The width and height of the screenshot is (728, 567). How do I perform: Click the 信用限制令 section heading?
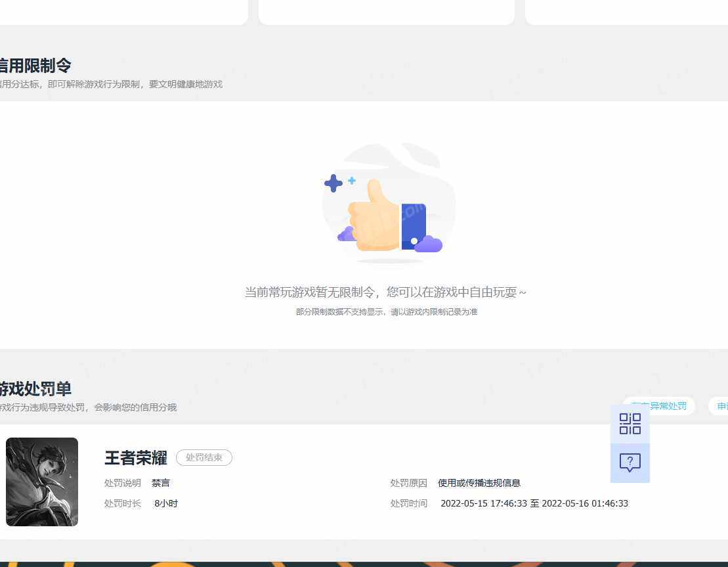coord(35,66)
